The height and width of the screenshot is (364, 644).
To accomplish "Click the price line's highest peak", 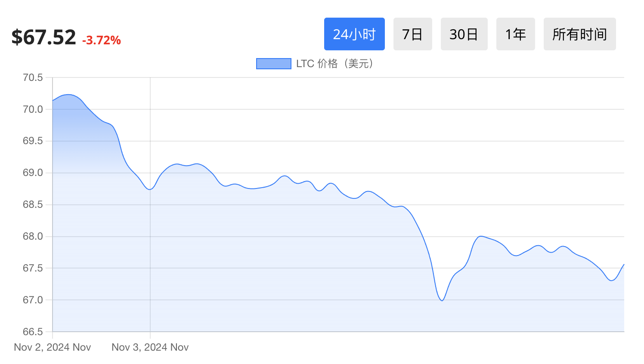I will [68, 95].
